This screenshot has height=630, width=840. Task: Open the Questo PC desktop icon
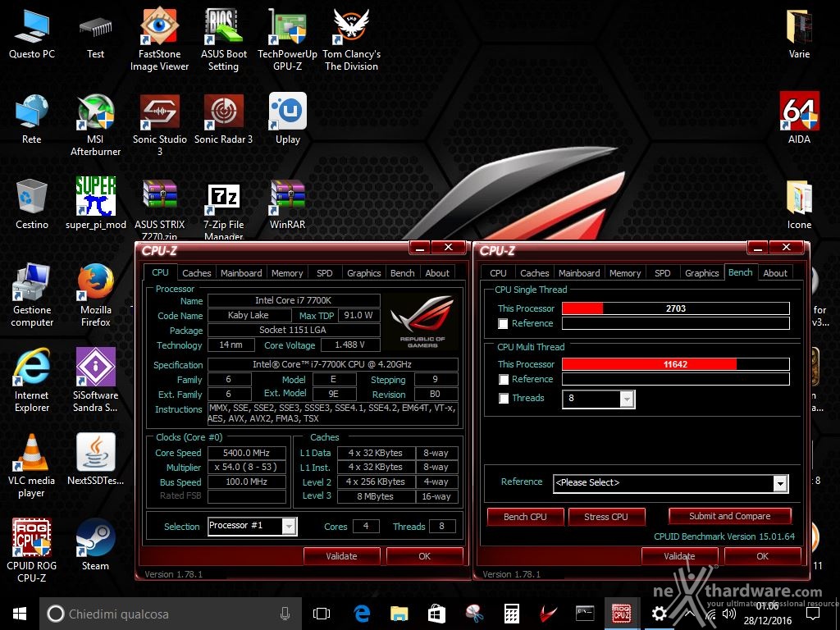(32, 33)
